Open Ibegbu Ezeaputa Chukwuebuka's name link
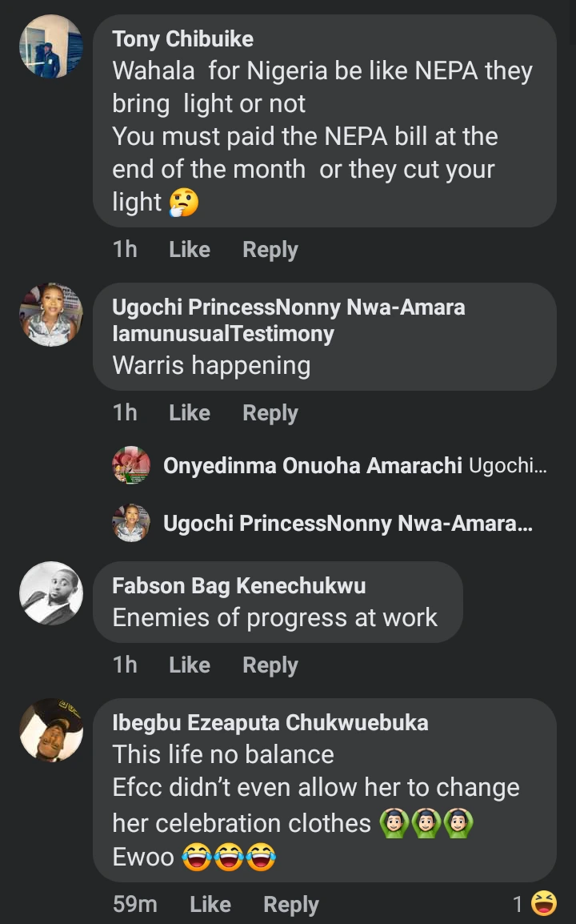The image size is (576, 924). [270, 723]
